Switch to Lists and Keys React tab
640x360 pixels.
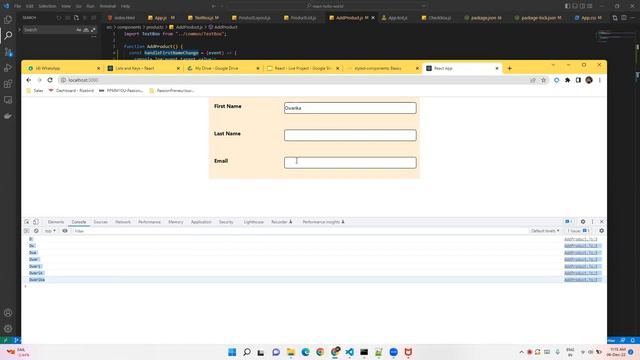pos(143,68)
